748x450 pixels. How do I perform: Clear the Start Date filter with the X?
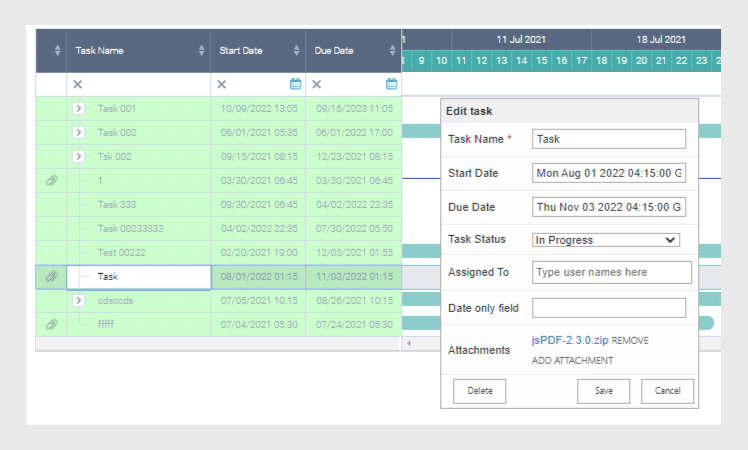(x=221, y=84)
